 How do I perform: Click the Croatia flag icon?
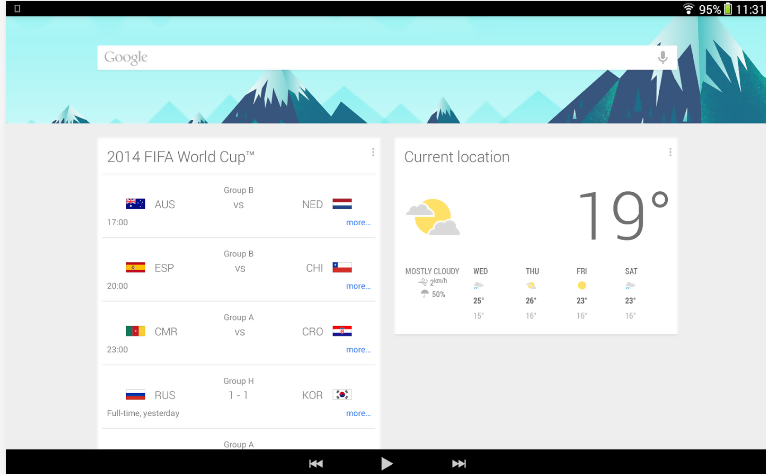coord(342,331)
